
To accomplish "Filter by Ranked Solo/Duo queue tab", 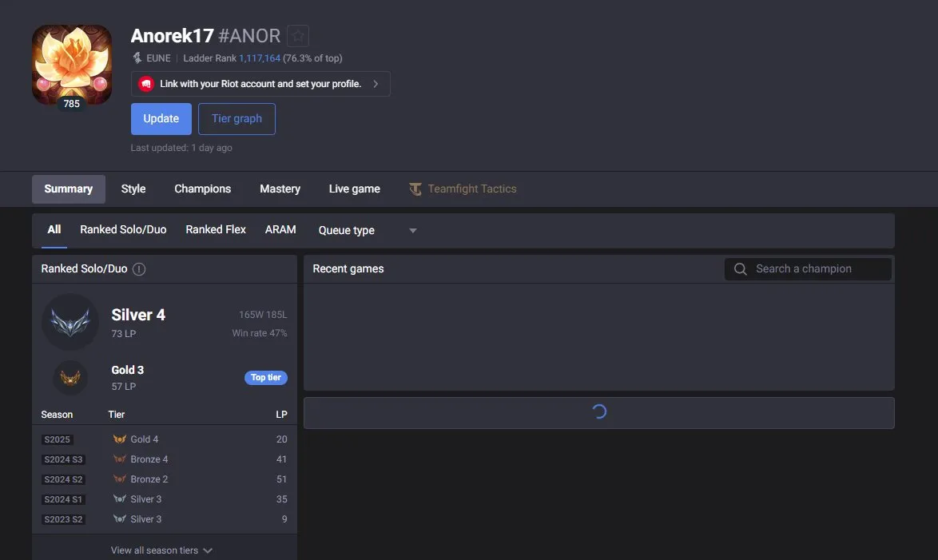I will (123, 230).
